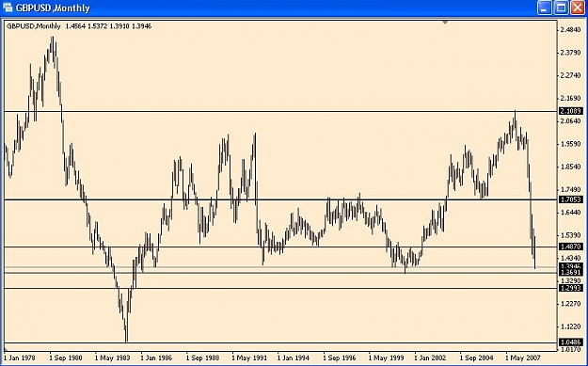
Task: Click the GBPUSD,Monthly OHLC info text
Action: (x=79, y=26)
